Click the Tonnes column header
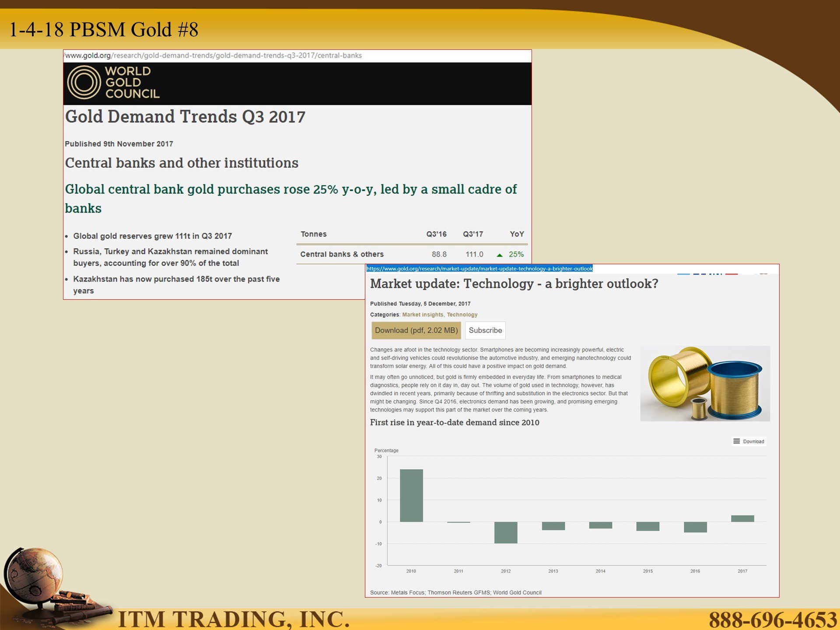 click(x=313, y=234)
